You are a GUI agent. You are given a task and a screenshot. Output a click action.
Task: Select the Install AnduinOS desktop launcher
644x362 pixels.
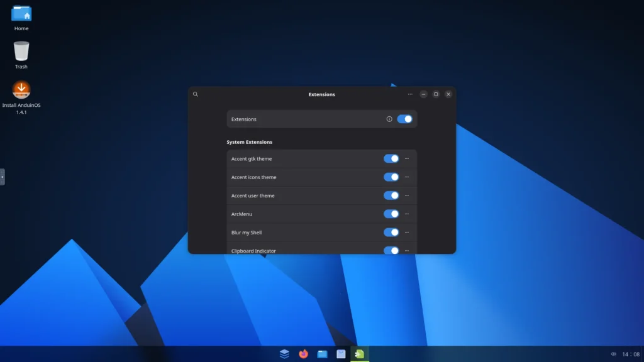point(21,97)
